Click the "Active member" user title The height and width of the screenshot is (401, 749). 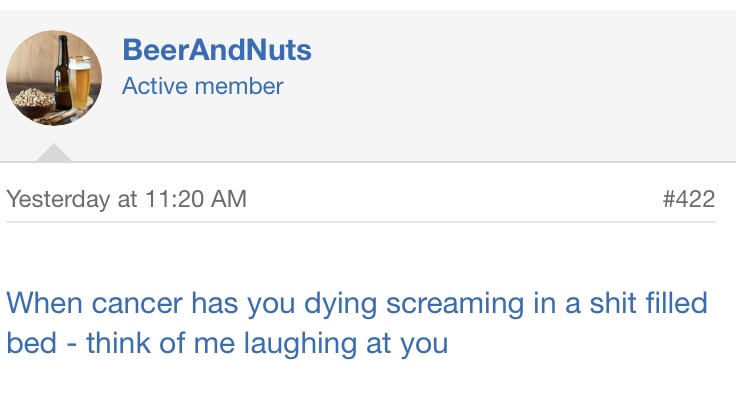click(x=202, y=86)
